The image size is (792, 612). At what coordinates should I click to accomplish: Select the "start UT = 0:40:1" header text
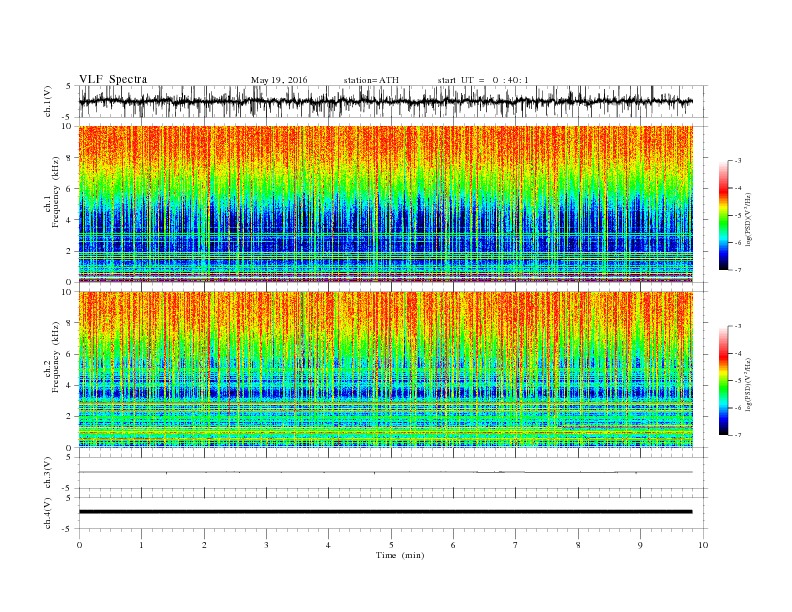tap(483, 80)
